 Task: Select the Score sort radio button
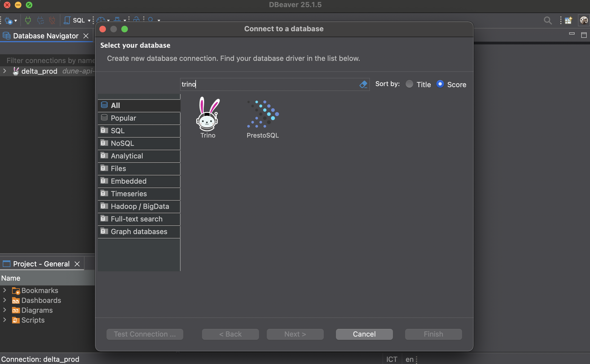[x=440, y=84]
